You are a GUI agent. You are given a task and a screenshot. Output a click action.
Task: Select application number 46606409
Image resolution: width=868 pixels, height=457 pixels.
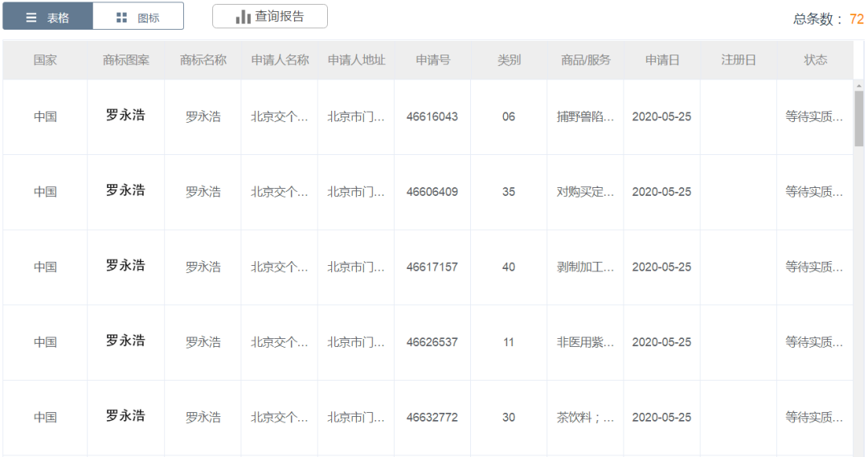(432, 192)
